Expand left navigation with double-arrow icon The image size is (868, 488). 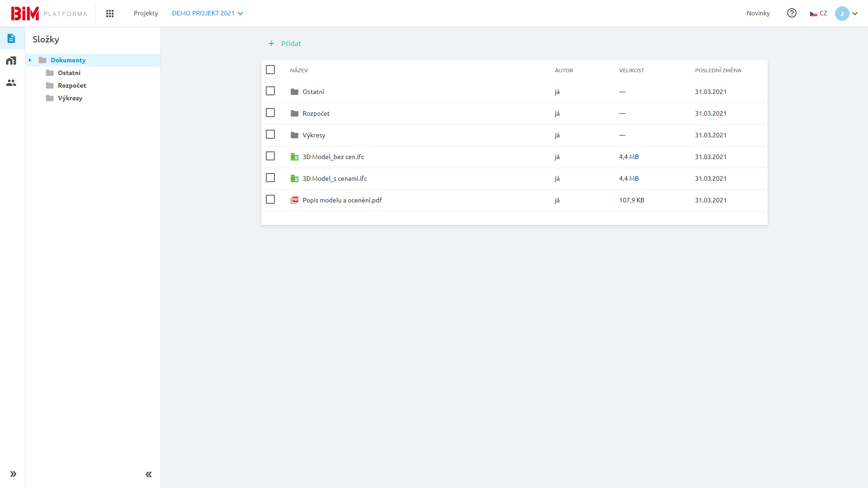click(x=13, y=474)
